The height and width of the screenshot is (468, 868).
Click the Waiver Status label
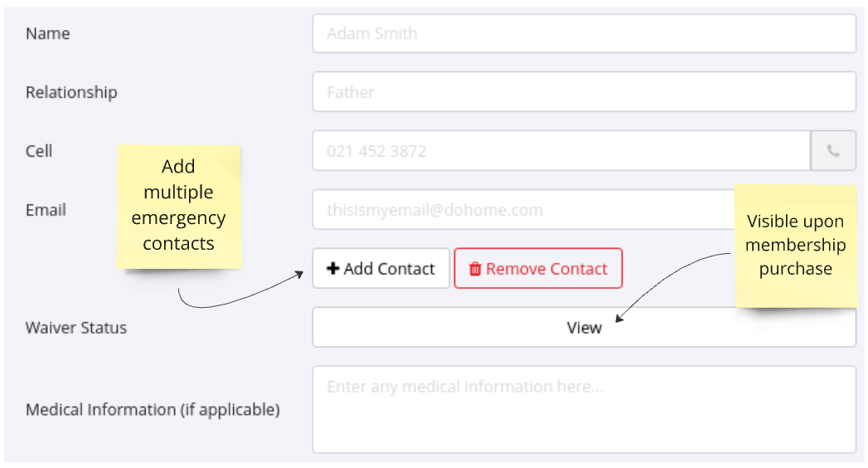pyautogui.click(x=76, y=328)
